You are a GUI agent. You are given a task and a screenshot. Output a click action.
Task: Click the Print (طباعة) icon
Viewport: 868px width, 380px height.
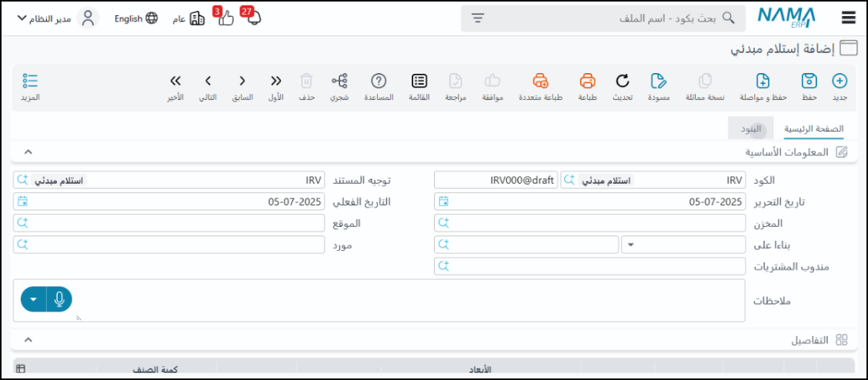(587, 81)
